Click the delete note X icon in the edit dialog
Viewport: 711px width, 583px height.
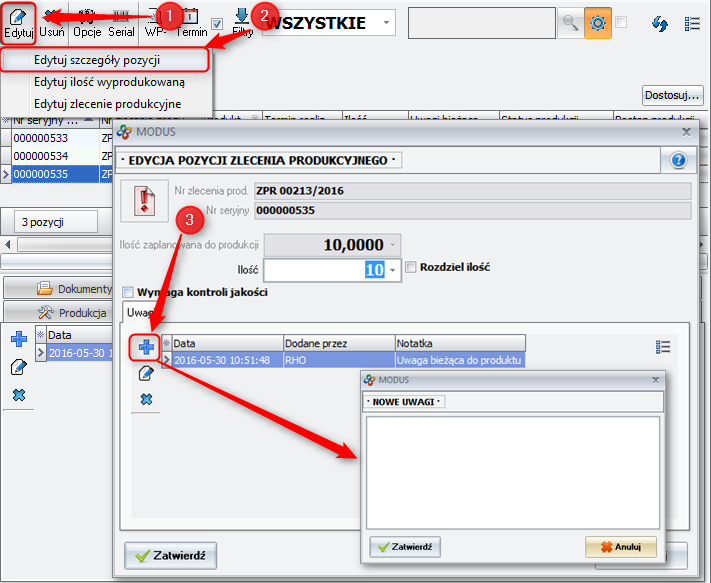[x=146, y=399]
